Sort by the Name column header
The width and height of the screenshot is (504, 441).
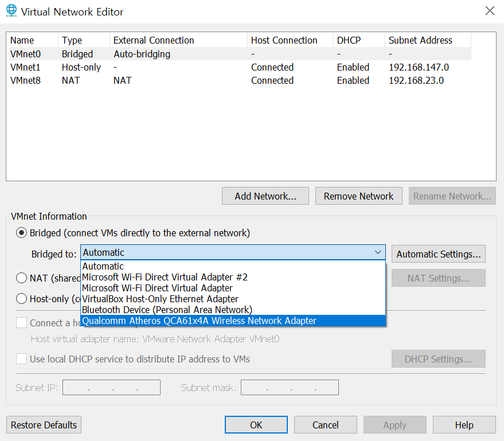click(x=33, y=40)
